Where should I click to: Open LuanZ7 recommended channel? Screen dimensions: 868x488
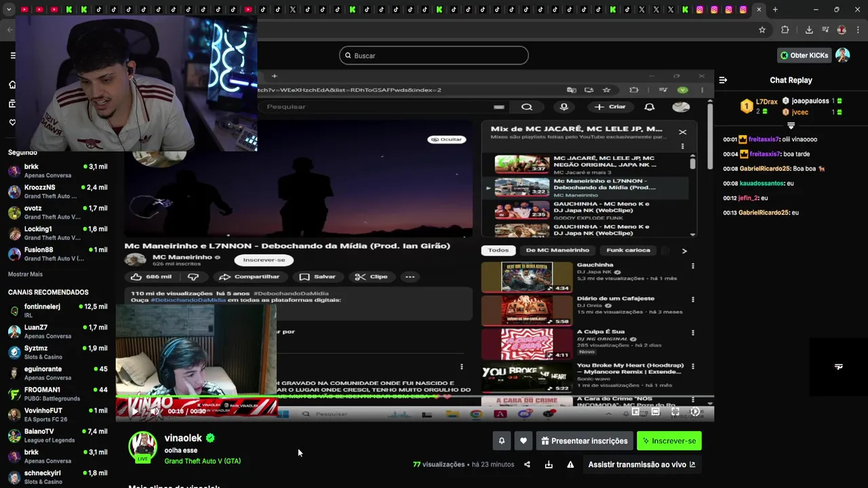pyautogui.click(x=57, y=331)
